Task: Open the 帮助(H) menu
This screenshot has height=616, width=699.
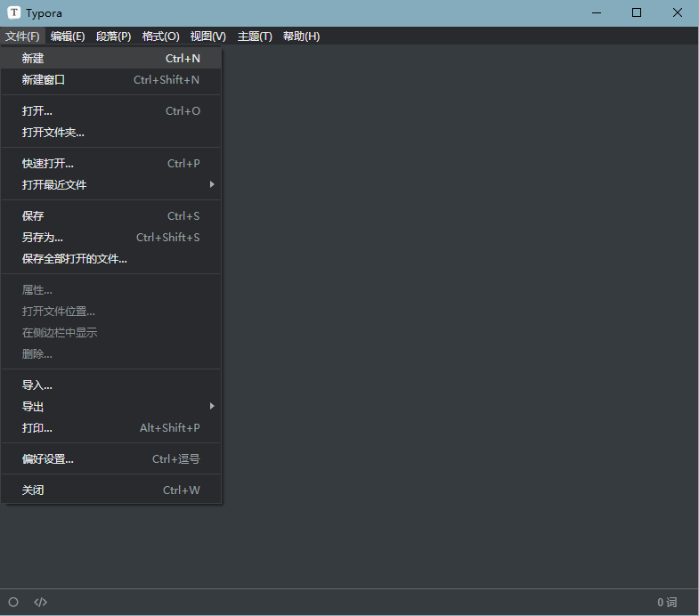Action: 301,36
